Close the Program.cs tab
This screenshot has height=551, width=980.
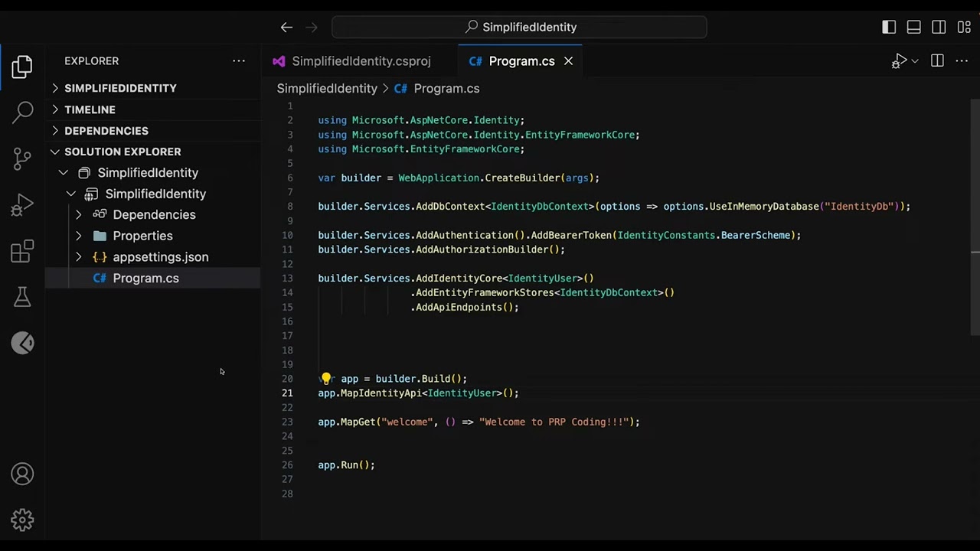568,61
